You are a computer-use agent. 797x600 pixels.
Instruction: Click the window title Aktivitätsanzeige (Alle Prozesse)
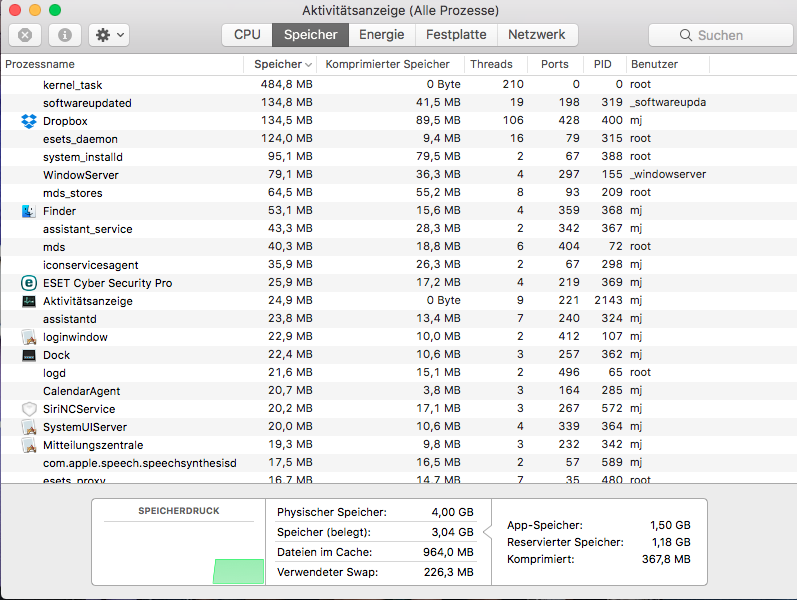click(x=401, y=11)
